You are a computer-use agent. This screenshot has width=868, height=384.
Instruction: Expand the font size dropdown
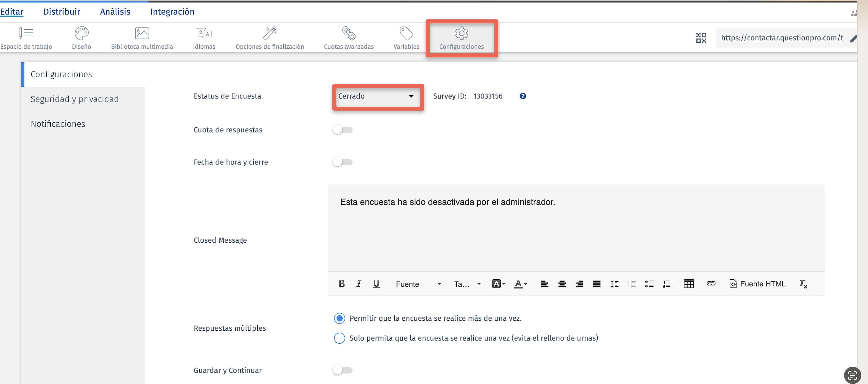tap(467, 284)
